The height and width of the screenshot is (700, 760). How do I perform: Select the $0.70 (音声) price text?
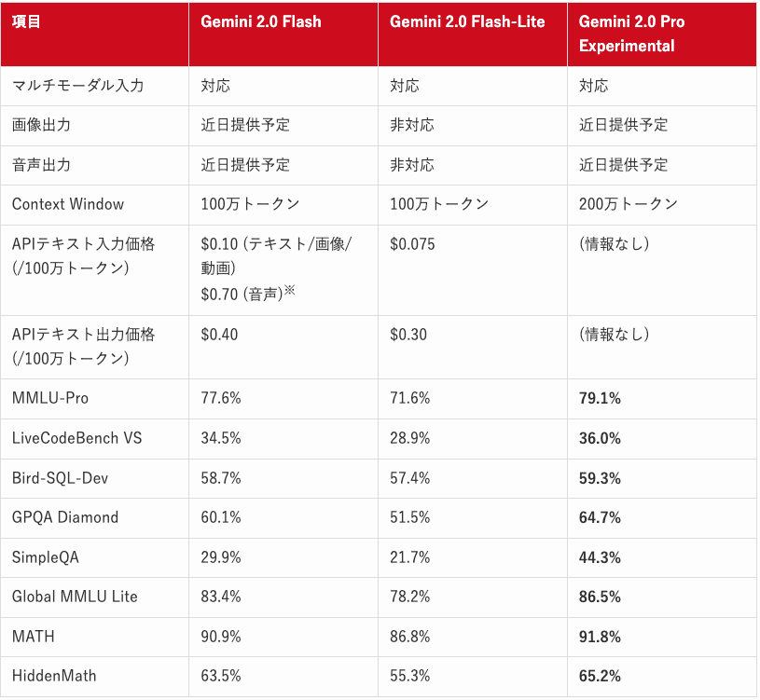tap(248, 294)
